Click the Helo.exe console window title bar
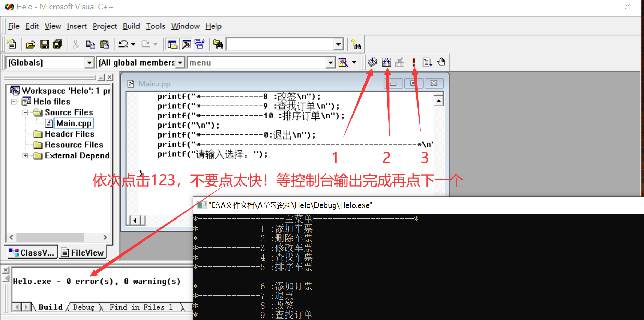The height and width of the screenshot is (320, 644). point(418,205)
